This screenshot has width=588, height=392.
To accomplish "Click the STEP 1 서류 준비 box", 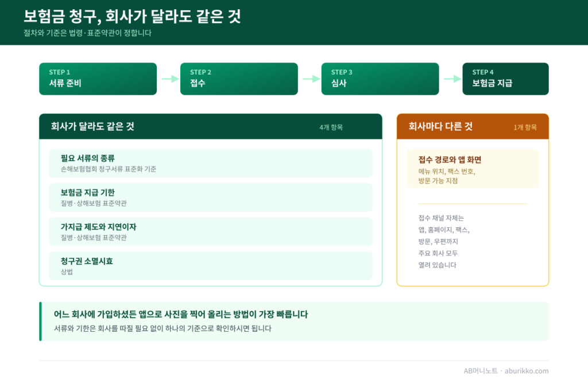I will (x=98, y=79).
